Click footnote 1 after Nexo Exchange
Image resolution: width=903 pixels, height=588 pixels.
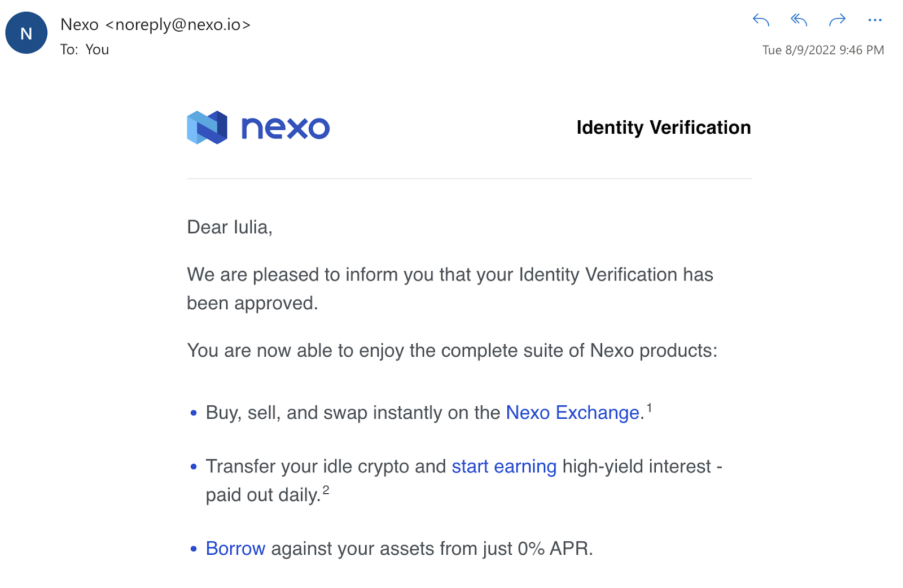click(x=650, y=407)
